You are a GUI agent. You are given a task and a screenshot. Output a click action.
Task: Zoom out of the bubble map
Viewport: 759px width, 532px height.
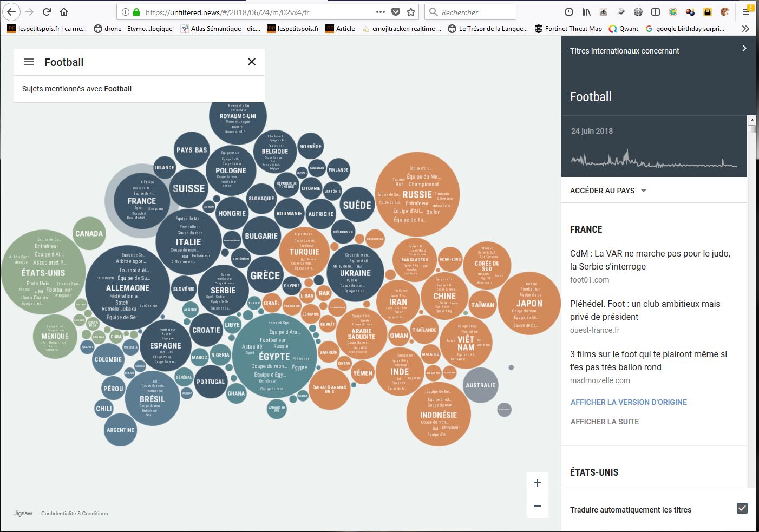537,506
